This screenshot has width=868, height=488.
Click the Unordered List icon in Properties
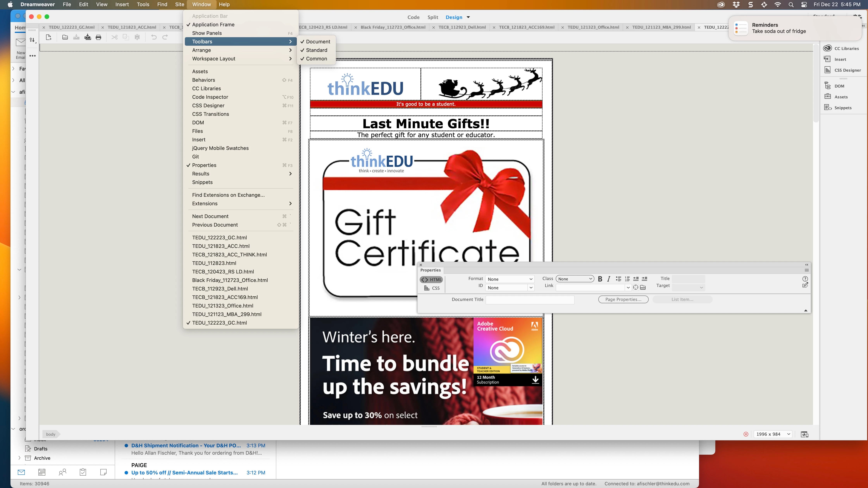(618, 279)
